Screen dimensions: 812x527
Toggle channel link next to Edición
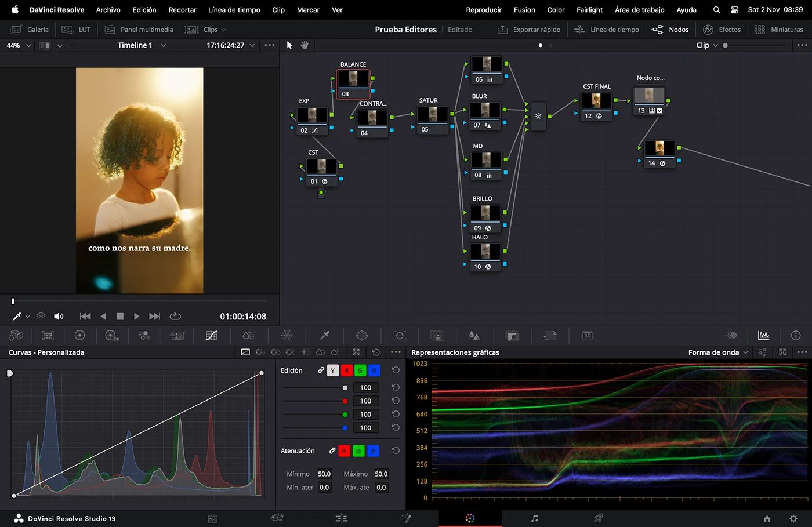321,370
